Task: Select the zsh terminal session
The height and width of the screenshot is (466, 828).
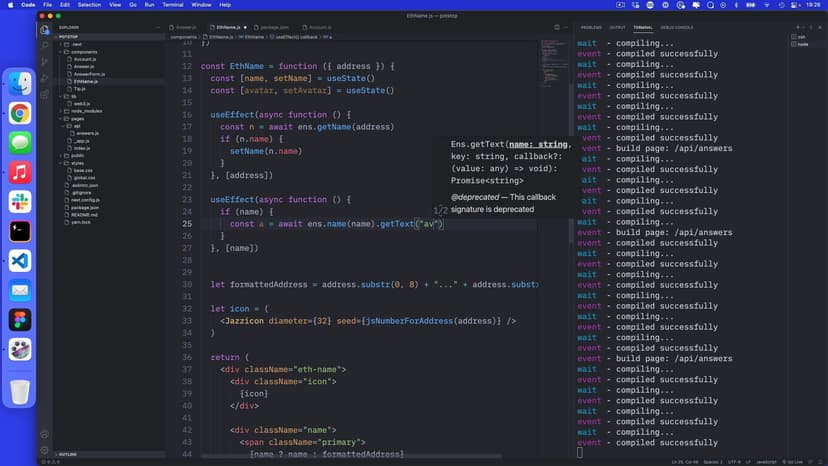Action: 803,37
